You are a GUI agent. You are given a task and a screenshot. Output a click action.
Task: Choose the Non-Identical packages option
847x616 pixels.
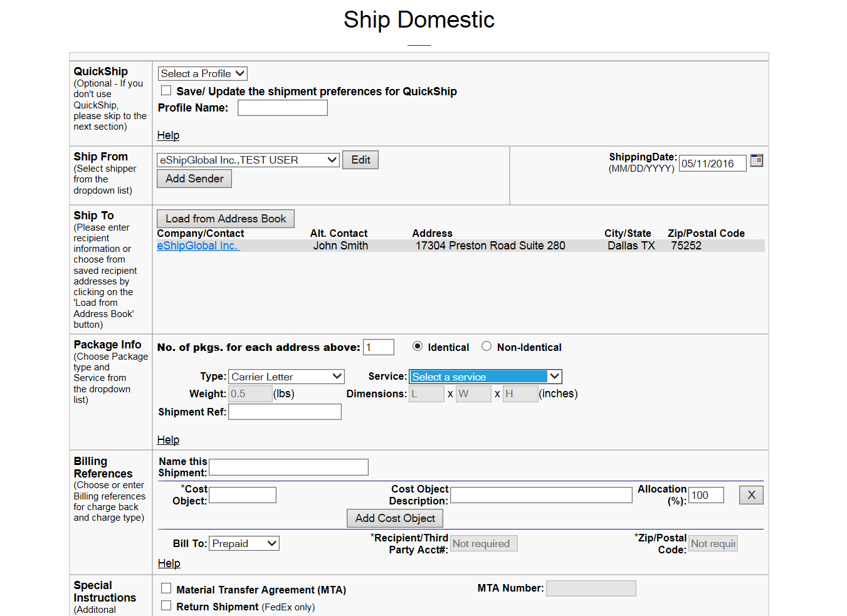point(486,347)
